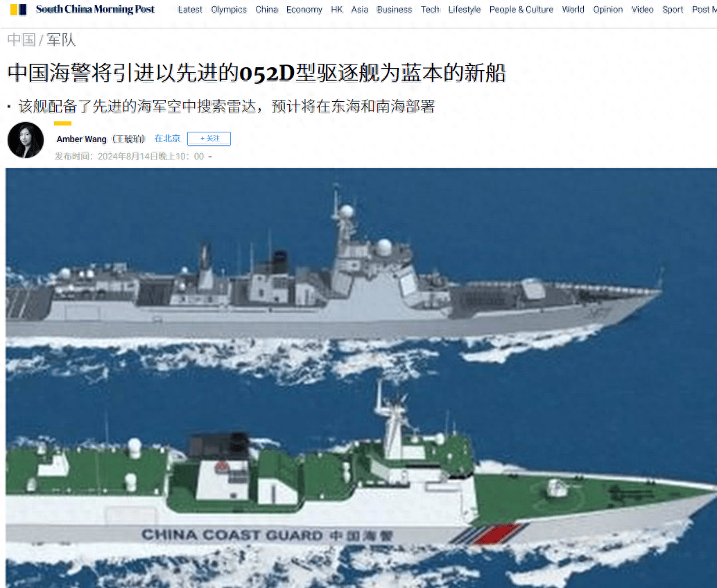The width and height of the screenshot is (717, 588).
Task: Click the 军队 breadcrumb link
Action: (61, 40)
